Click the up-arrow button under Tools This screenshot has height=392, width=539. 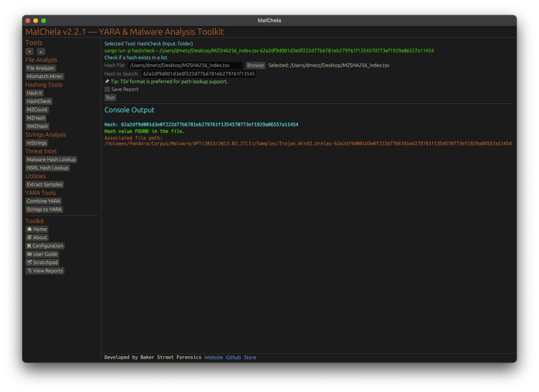pos(41,52)
